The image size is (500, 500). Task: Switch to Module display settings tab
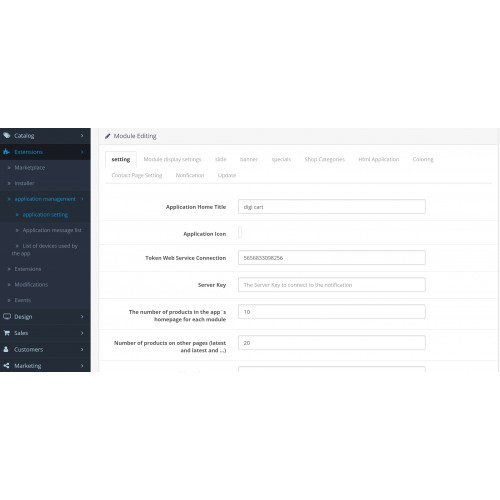point(172,159)
